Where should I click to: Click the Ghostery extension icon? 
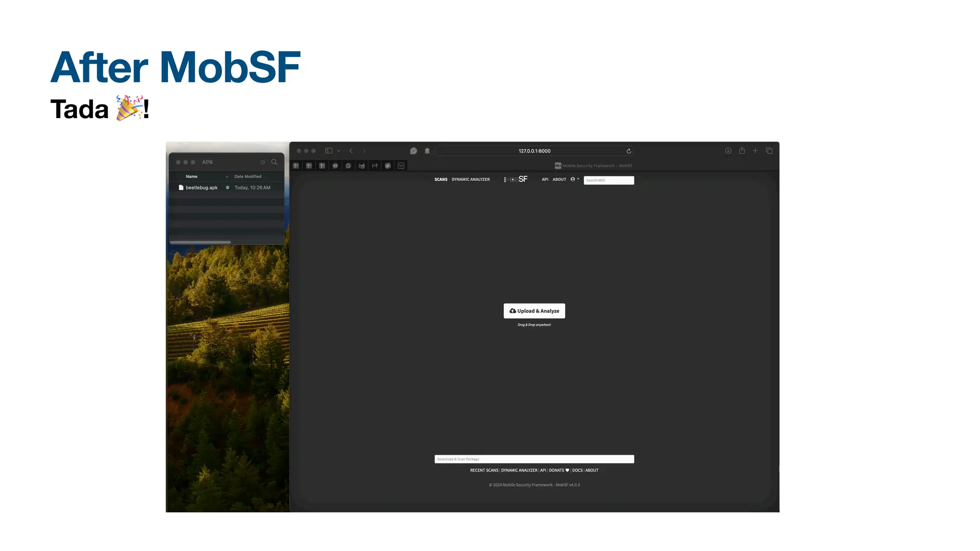pos(427,151)
